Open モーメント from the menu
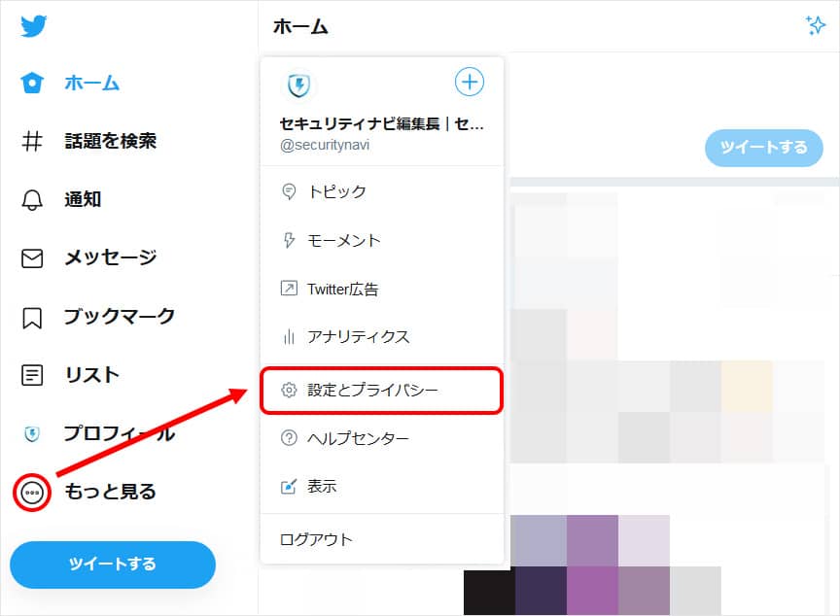The width and height of the screenshot is (840, 616). [x=381, y=240]
